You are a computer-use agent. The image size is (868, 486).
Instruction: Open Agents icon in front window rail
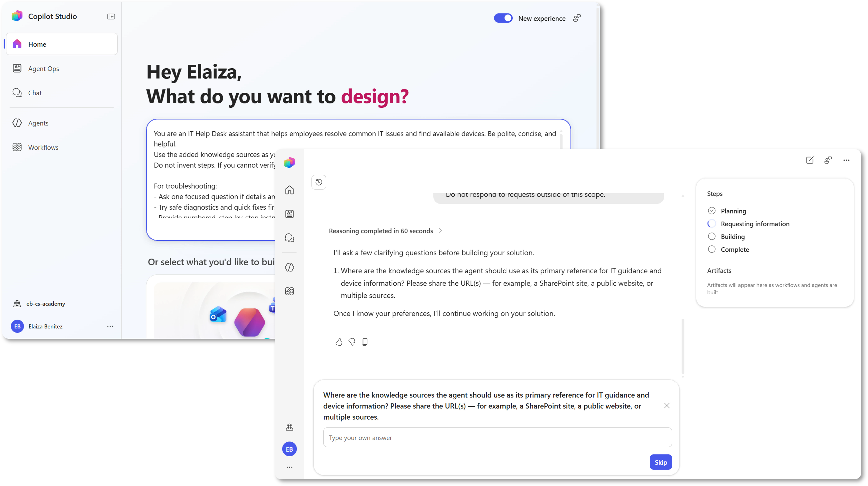[x=289, y=267]
